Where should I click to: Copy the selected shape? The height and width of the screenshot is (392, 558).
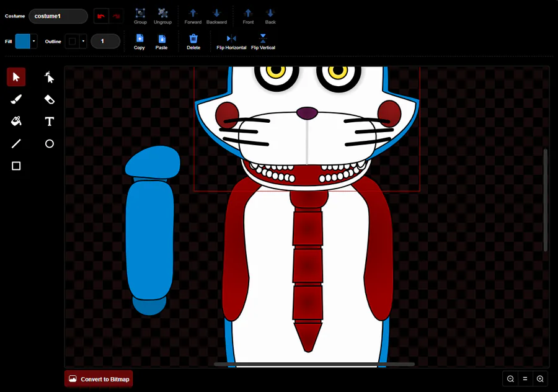pyautogui.click(x=139, y=42)
